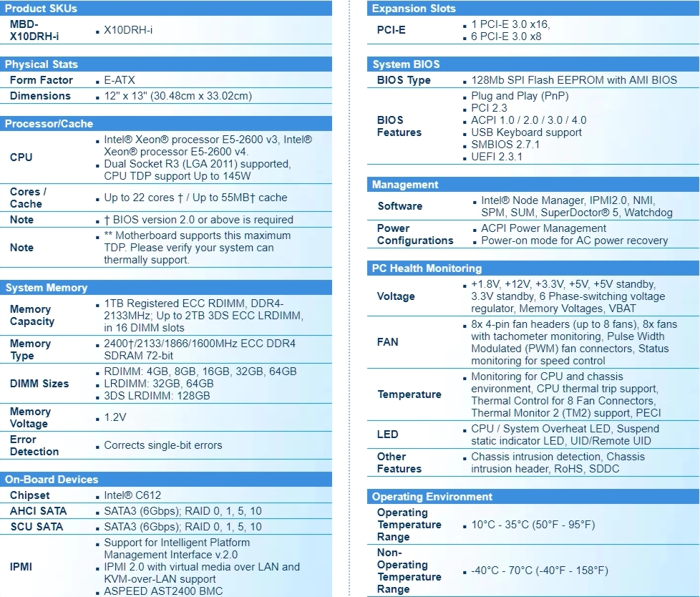This screenshot has height=597, width=700.
Task: Click the '3DS LRDIMM: 128GB' line
Action: click(x=157, y=396)
